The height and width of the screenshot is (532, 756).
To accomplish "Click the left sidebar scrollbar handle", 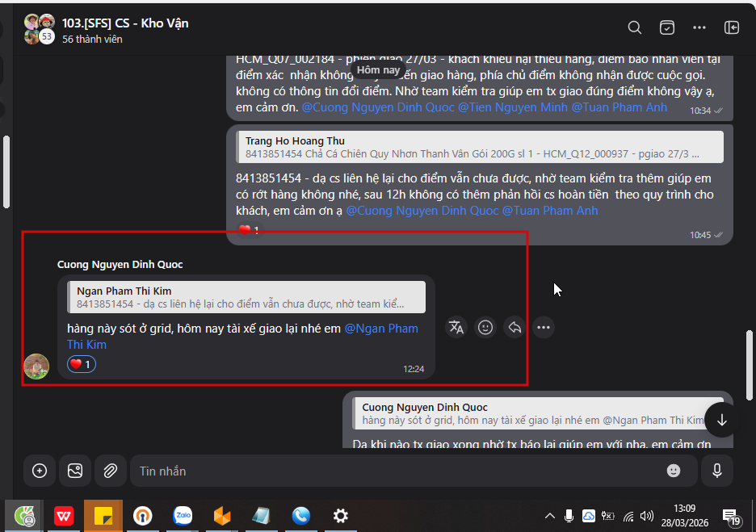I will coord(6,172).
